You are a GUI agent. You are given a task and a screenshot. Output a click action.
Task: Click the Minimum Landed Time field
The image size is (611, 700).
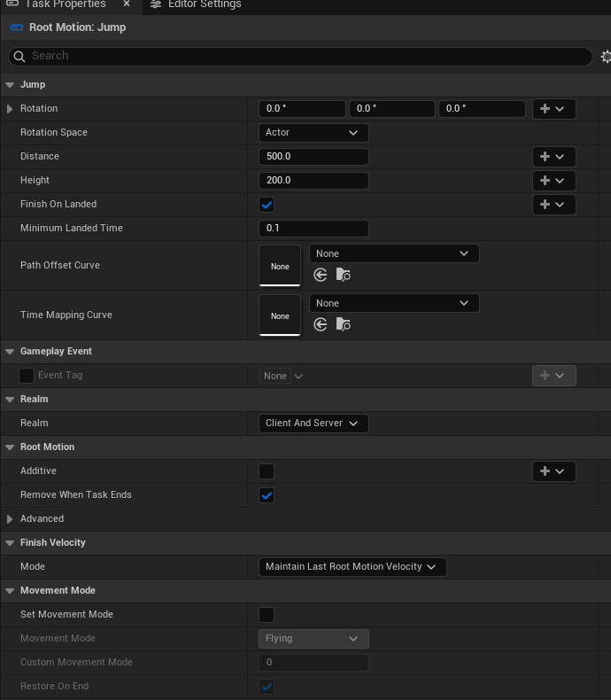point(313,229)
